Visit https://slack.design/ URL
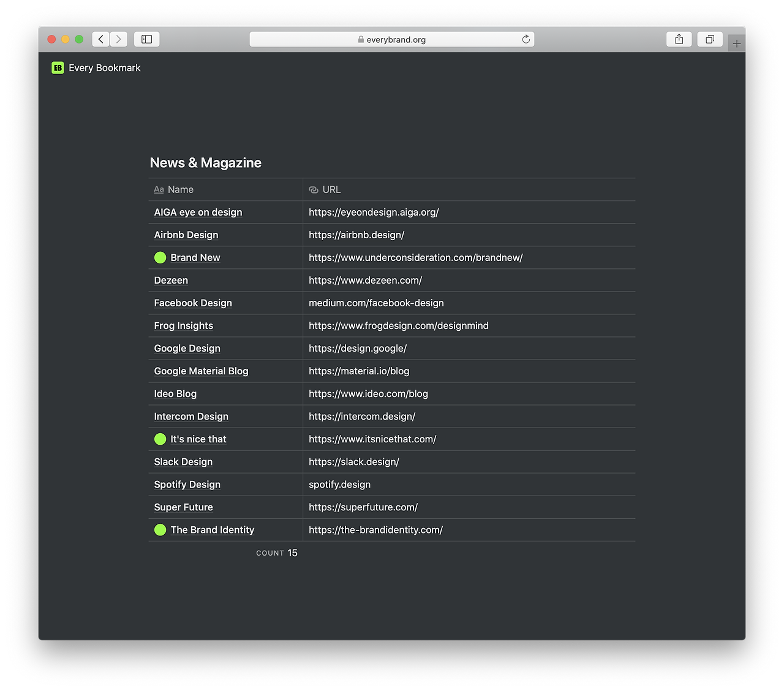The image size is (784, 691). (x=354, y=462)
